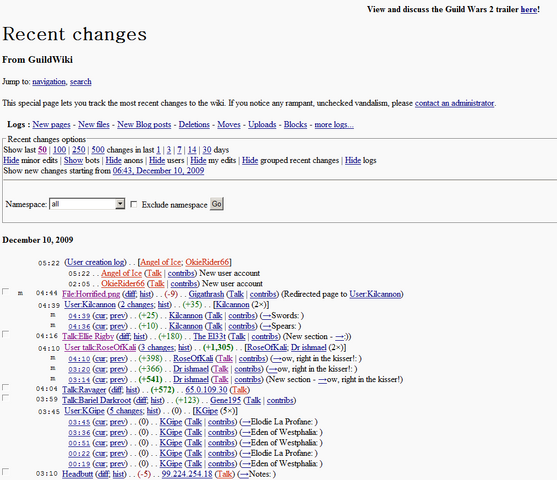View Gene195 user page

tap(226, 400)
